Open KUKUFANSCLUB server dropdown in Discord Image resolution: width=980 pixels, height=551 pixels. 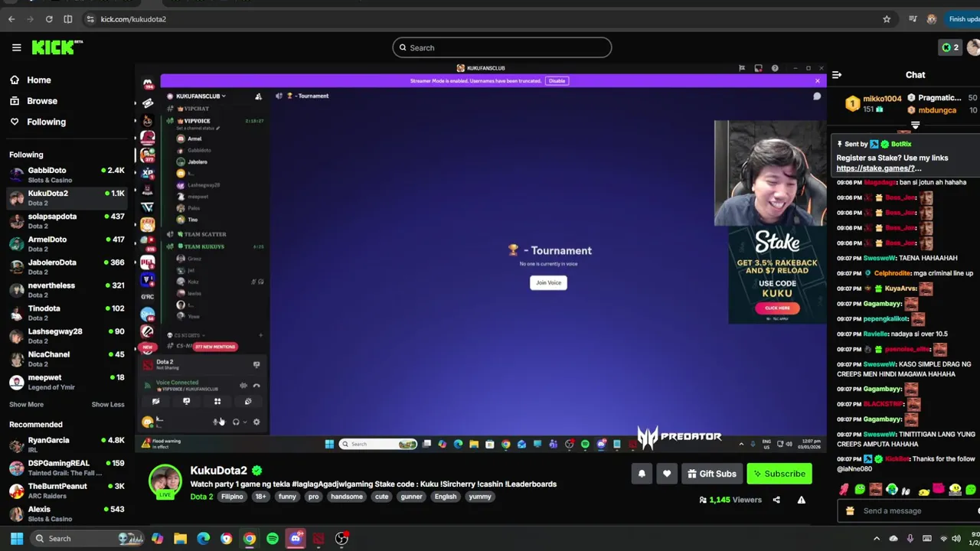pyautogui.click(x=201, y=96)
